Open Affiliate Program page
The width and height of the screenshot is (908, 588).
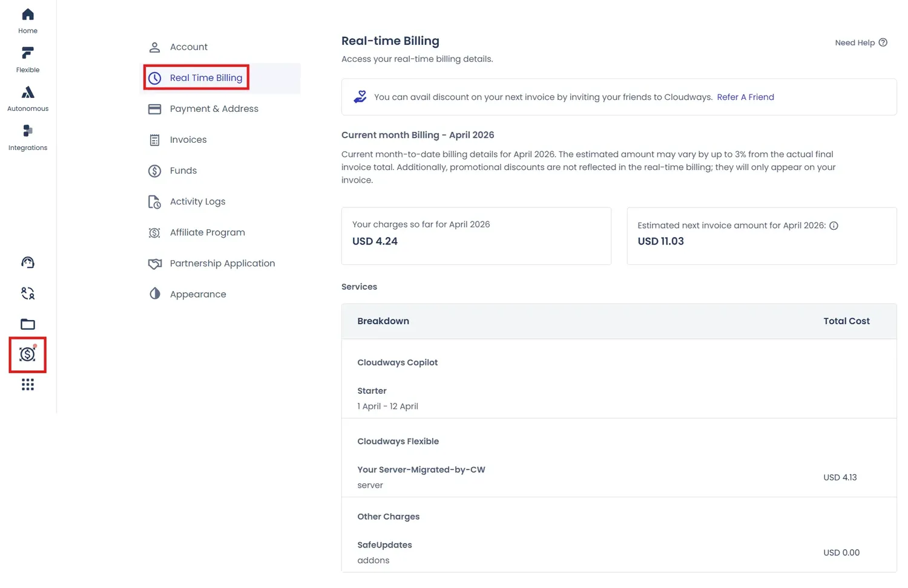208,232
